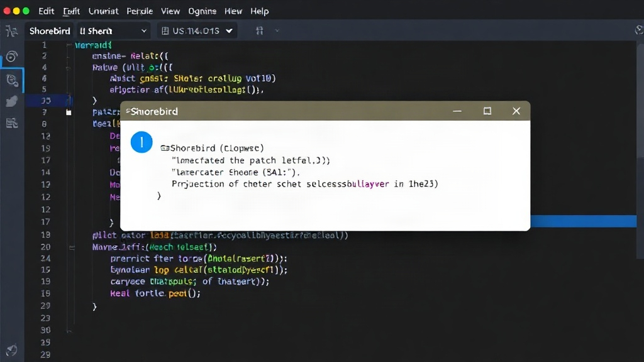Open the list panel icon in sidebar
This screenshot has width=644, height=362.
12,123
